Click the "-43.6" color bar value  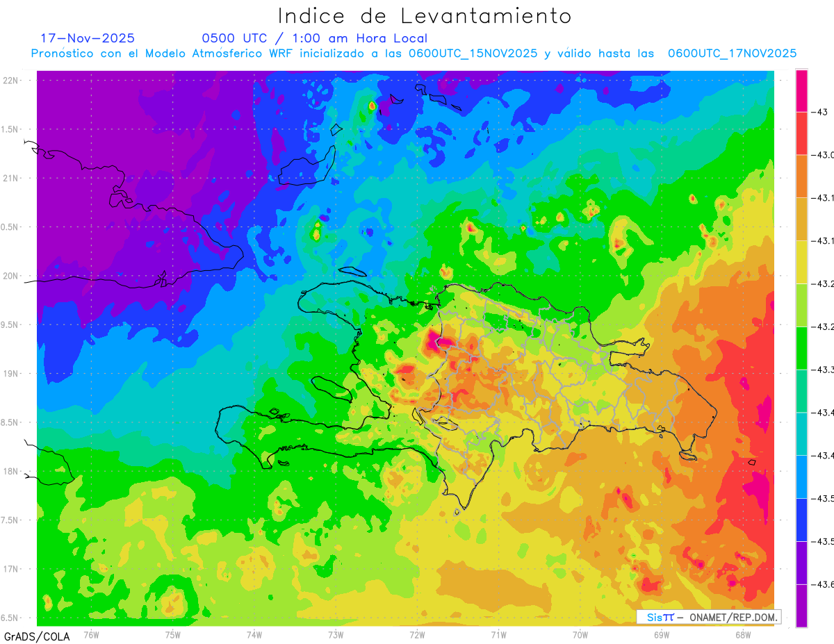[x=824, y=584]
